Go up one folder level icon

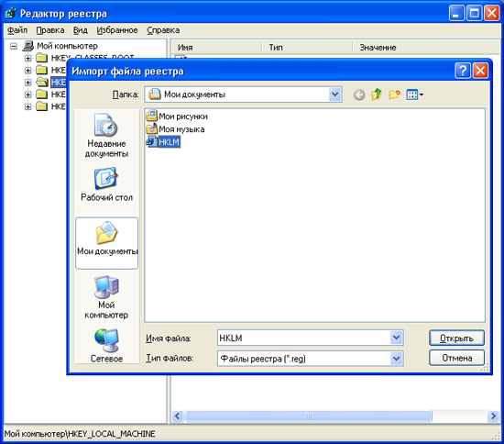point(377,94)
